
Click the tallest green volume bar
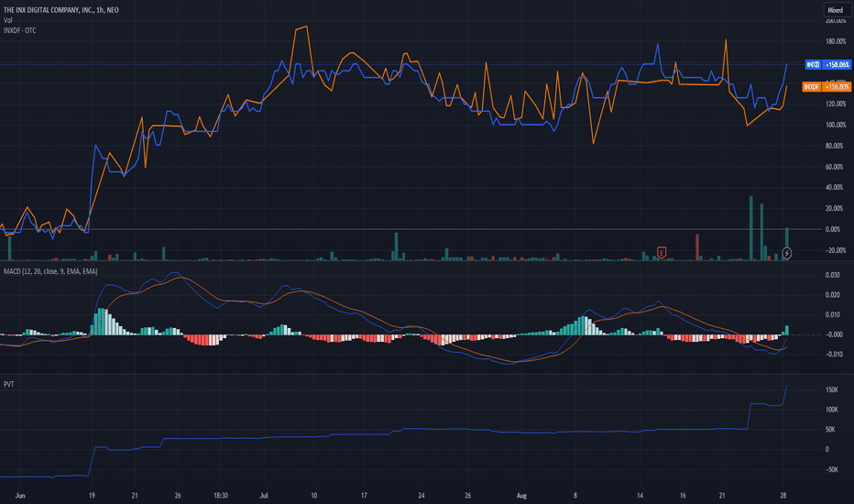click(751, 228)
